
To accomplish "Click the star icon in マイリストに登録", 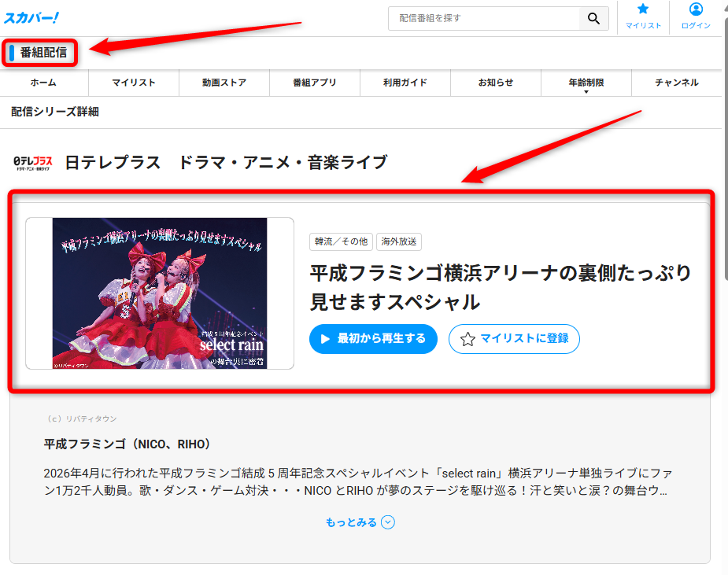I will [467, 339].
